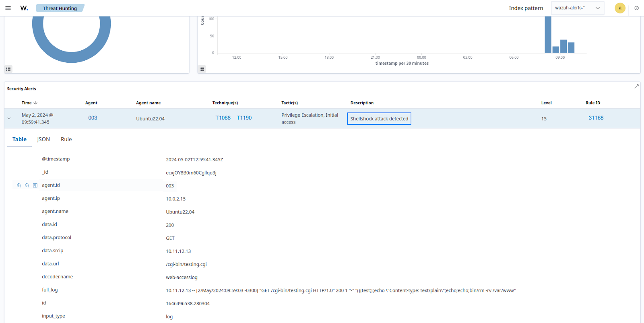The height and width of the screenshot is (323, 644).
Task: Click the Rule ID column header
Action: pyautogui.click(x=593, y=103)
